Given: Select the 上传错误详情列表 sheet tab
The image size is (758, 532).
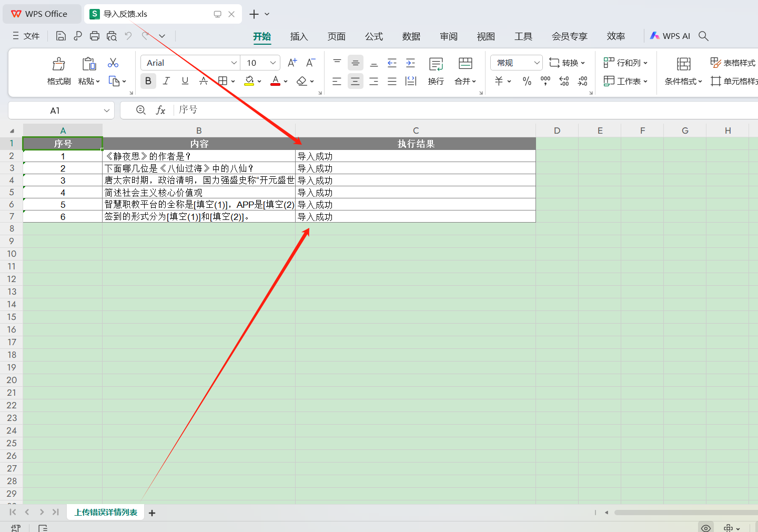Looking at the screenshot, I should click(105, 511).
